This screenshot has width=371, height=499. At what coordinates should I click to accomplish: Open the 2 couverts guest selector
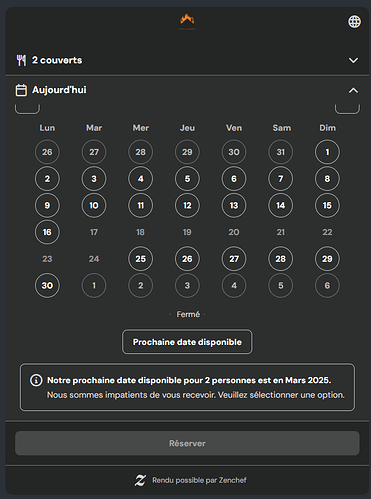(x=187, y=60)
